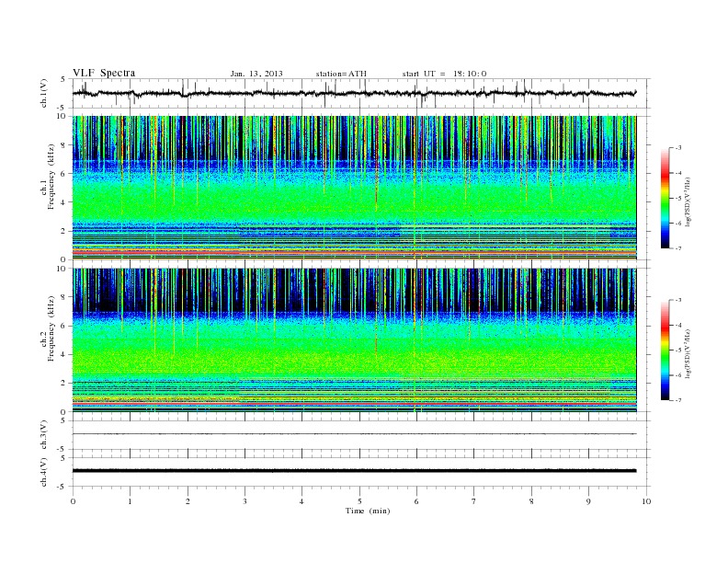Click time axis tick label "10"
The image size is (728, 563).
[646, 501]
